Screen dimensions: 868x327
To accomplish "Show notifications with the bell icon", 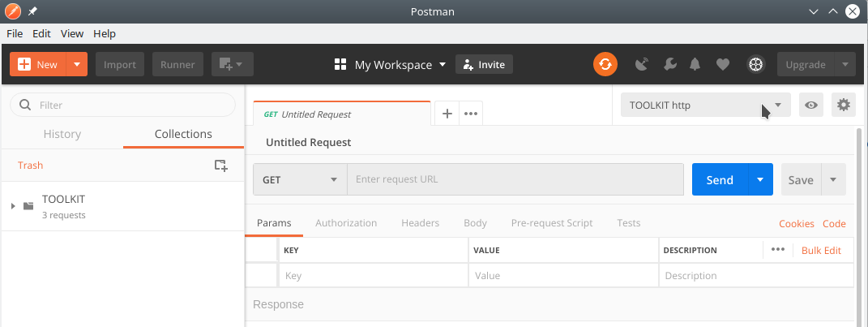I will (x=695, y=65).
